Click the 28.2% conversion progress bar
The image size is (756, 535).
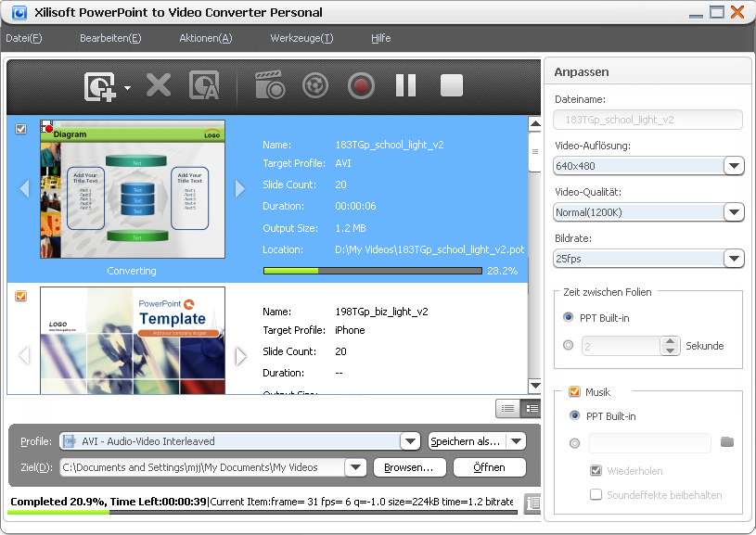[x=373, y=271]
